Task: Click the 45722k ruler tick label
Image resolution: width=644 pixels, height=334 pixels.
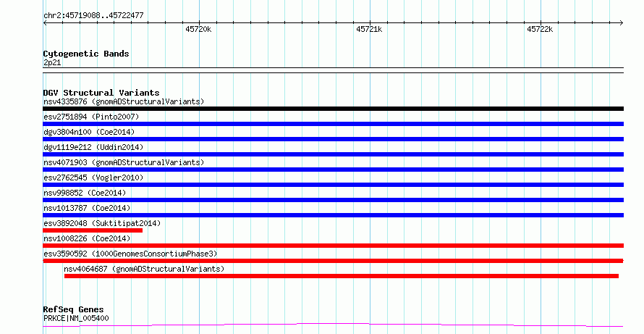Action: coord(540,29)
